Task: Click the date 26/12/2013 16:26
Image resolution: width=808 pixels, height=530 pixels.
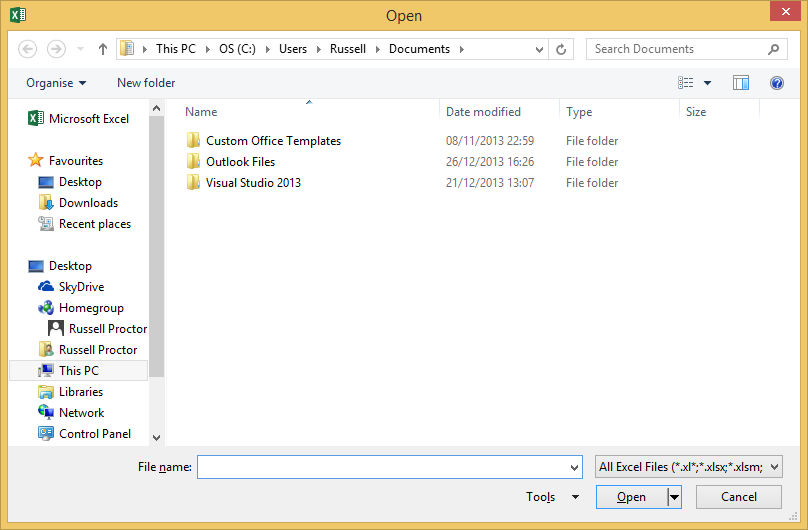Action: [490, 162]
